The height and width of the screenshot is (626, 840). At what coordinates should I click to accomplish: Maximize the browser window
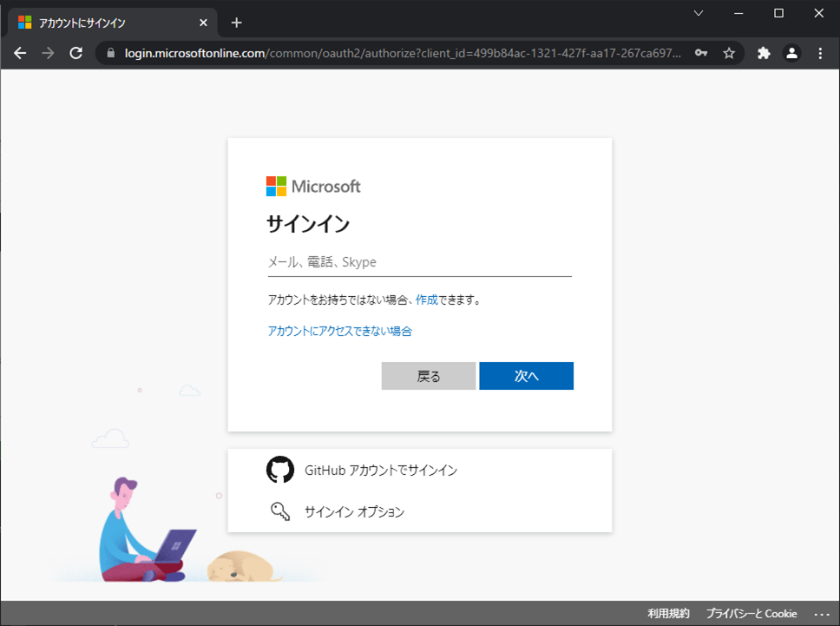779,13
